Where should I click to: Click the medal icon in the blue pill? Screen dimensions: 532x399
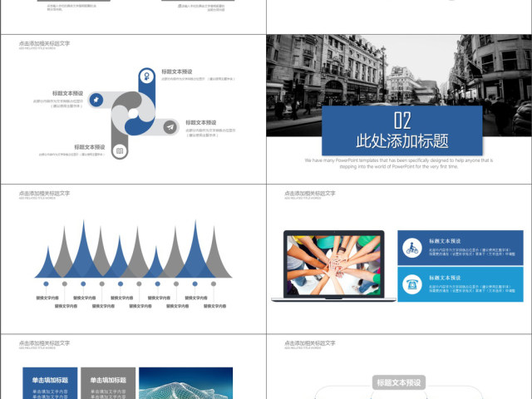coord(146,76)
